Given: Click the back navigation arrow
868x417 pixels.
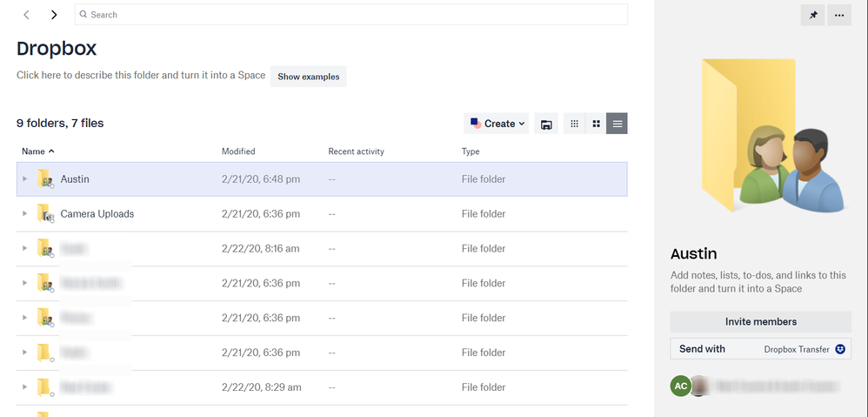Looking at the screenshot, I should pyautogui.click(x=27, y=15).
